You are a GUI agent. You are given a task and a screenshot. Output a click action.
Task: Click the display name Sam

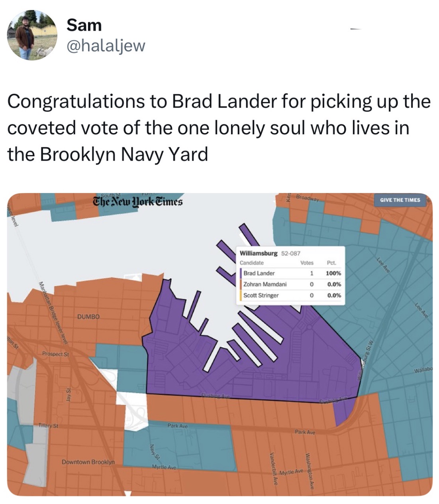[84, 25]
